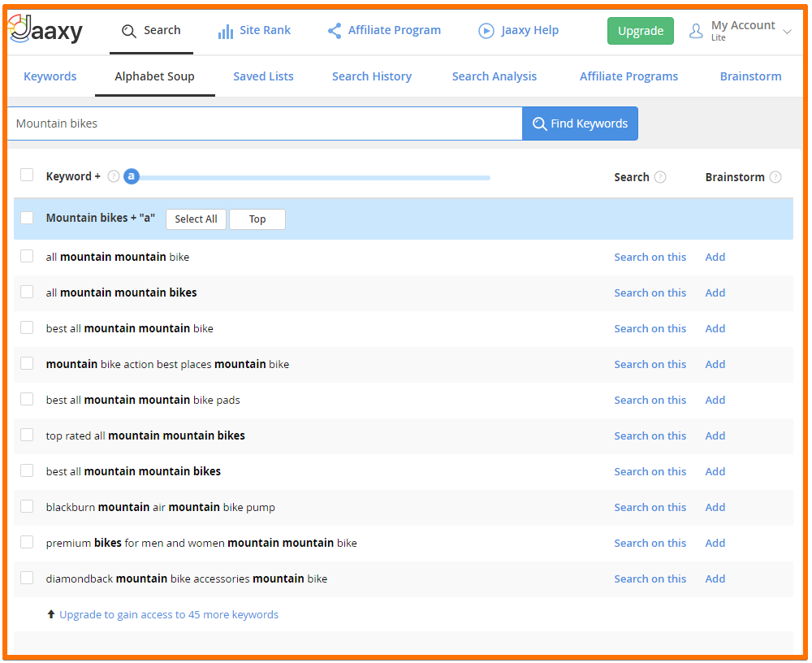The width and height of the screenshot is (812, 663).
Task: Open the Affiliate Program menu
Action: point(384,31)
